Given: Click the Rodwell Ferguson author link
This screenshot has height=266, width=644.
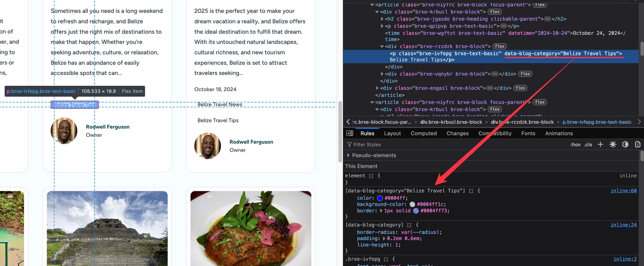Looking at the screenshot, I should tap(108, 127).
